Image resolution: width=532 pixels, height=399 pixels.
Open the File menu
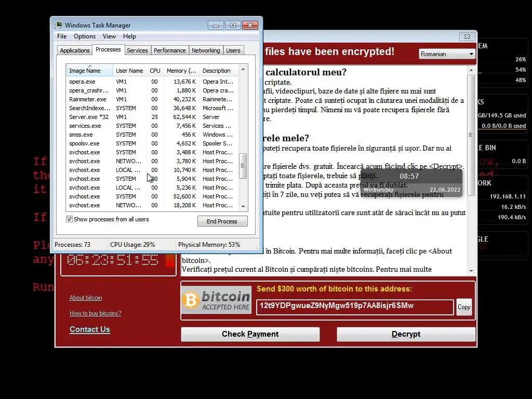pyautogui.click(x=62, y=36)
